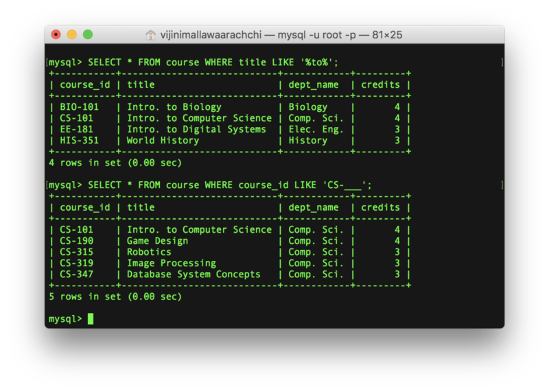Click the 'Intro. to Digital Systems' title
549x392 pixels.
tap(196, 129)
